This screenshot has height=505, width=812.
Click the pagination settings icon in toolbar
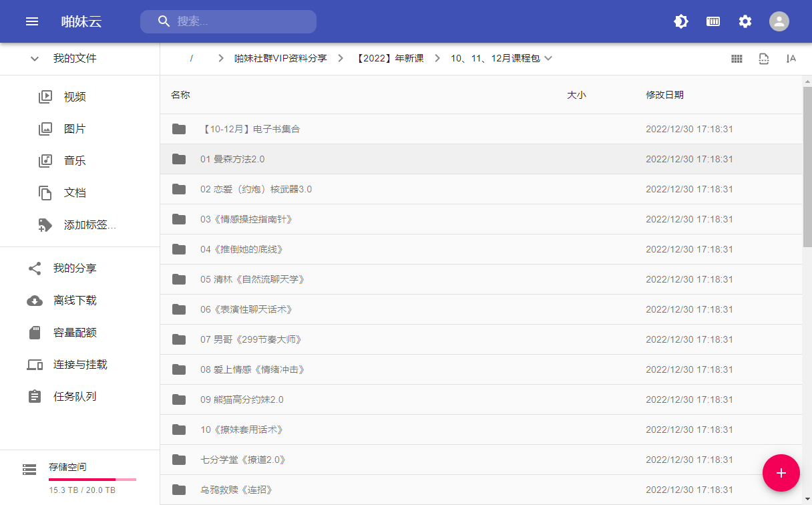(x=764, y=59)
